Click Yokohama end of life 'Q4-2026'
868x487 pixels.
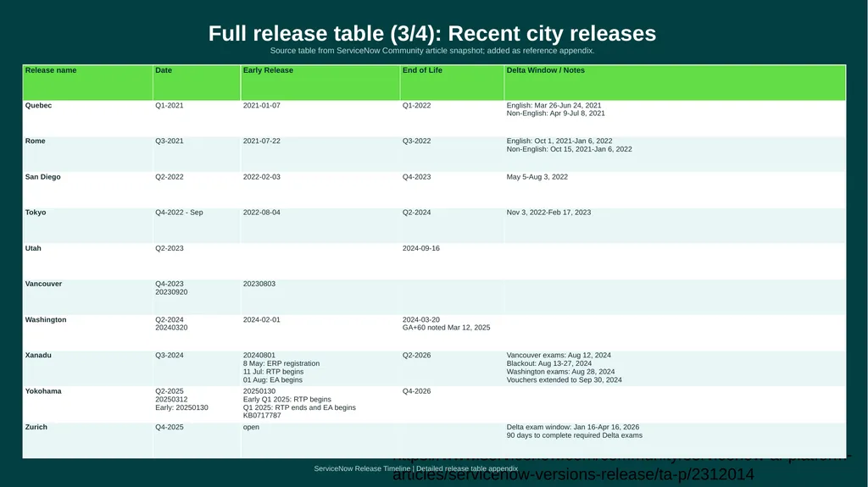click(416, 391)
